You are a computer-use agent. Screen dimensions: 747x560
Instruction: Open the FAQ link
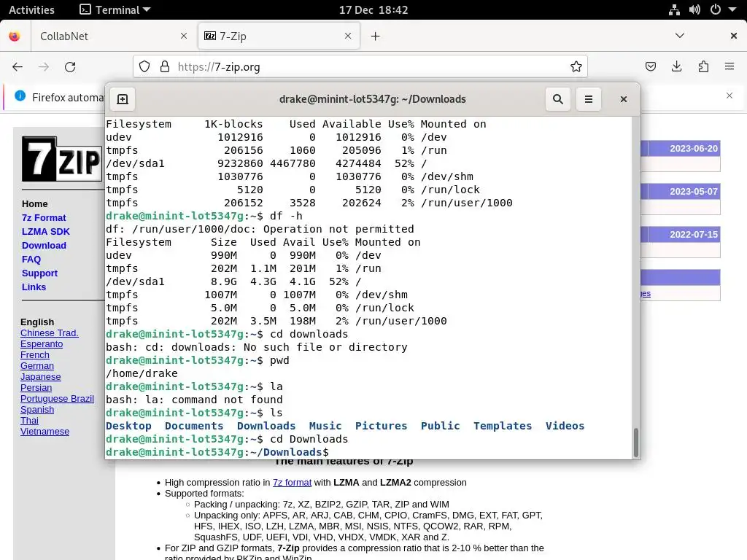coord(31,259)
